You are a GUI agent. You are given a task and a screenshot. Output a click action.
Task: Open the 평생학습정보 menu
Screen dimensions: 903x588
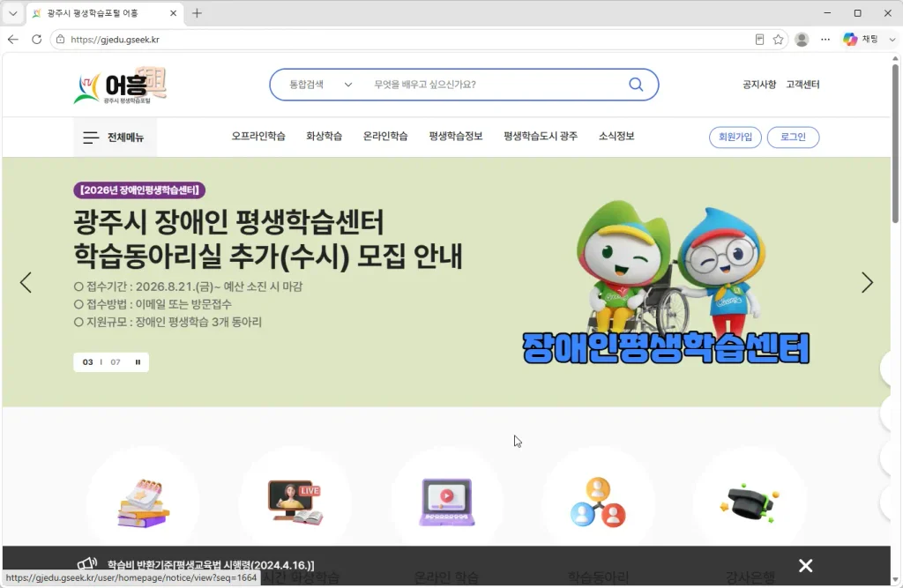tap(456, 136)
